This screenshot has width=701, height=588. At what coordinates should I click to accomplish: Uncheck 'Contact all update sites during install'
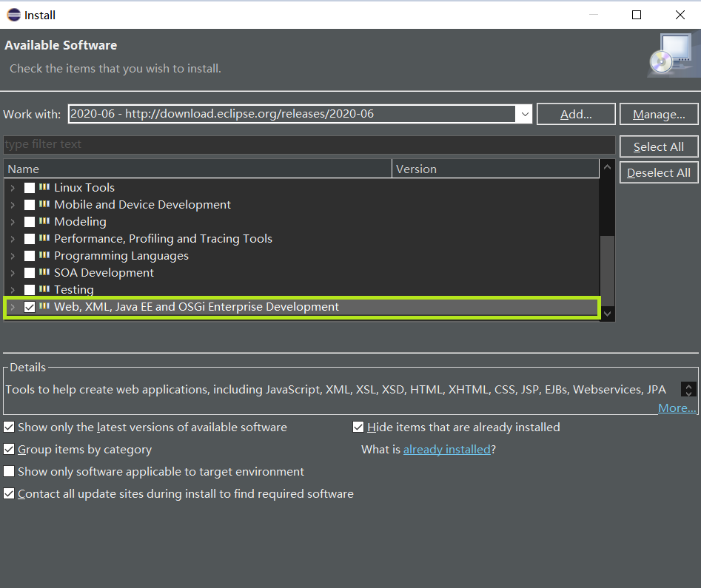tap(10, 494)
